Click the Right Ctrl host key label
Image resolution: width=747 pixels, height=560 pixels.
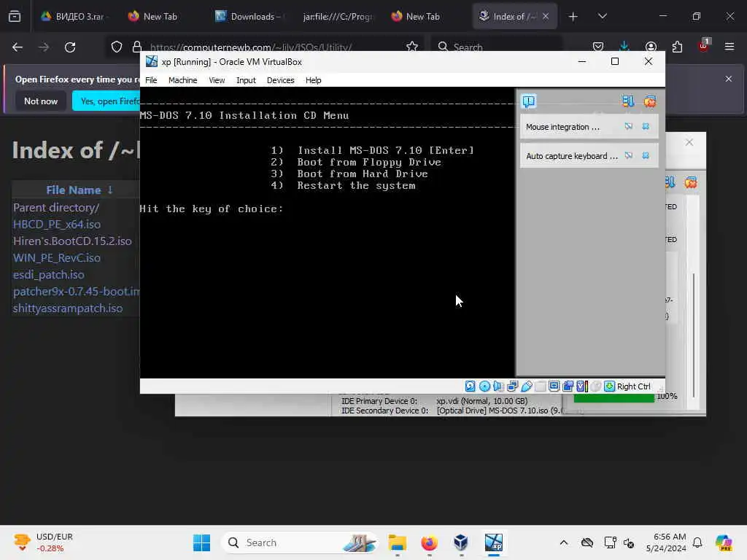click(634, 386)
